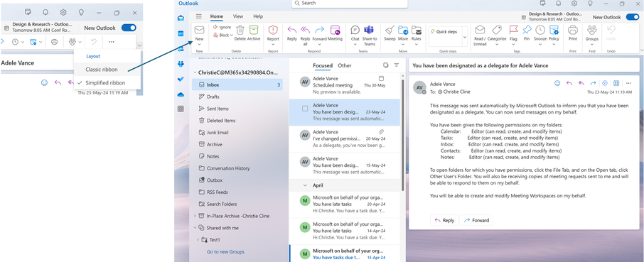This screenshot has width=644, height=262.
Task: Click the reading pane header forward arrow icon
Action: point(593,83)
